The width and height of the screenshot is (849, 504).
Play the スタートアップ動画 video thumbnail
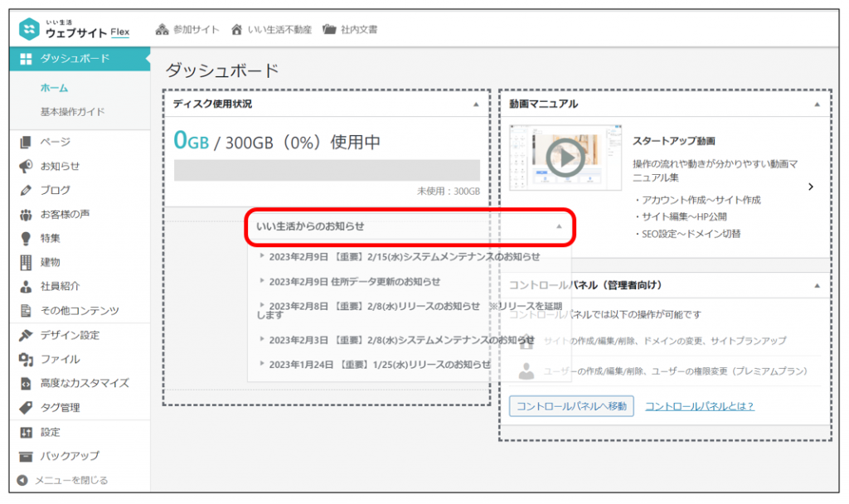point(565,157)
